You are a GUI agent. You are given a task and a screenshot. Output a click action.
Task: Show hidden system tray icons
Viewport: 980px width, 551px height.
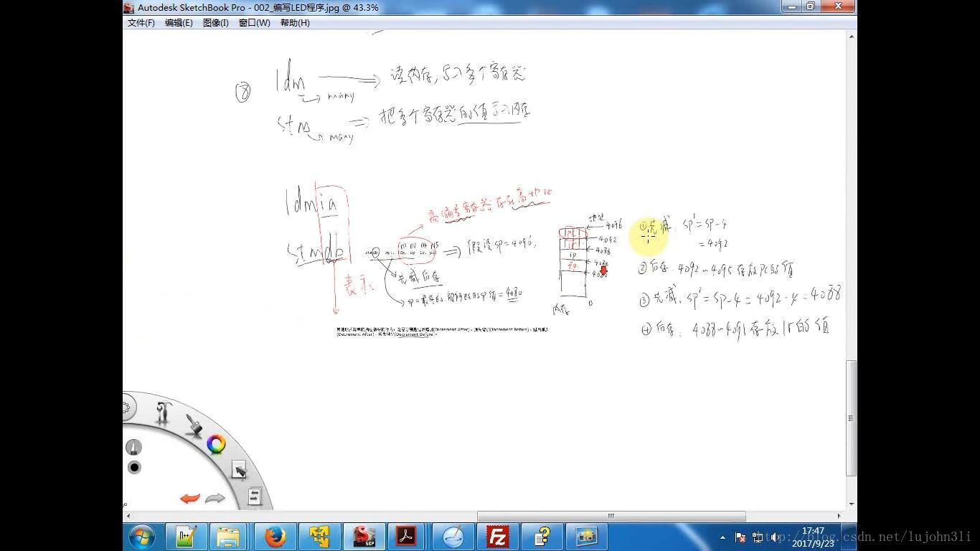[x=722, y=537]
